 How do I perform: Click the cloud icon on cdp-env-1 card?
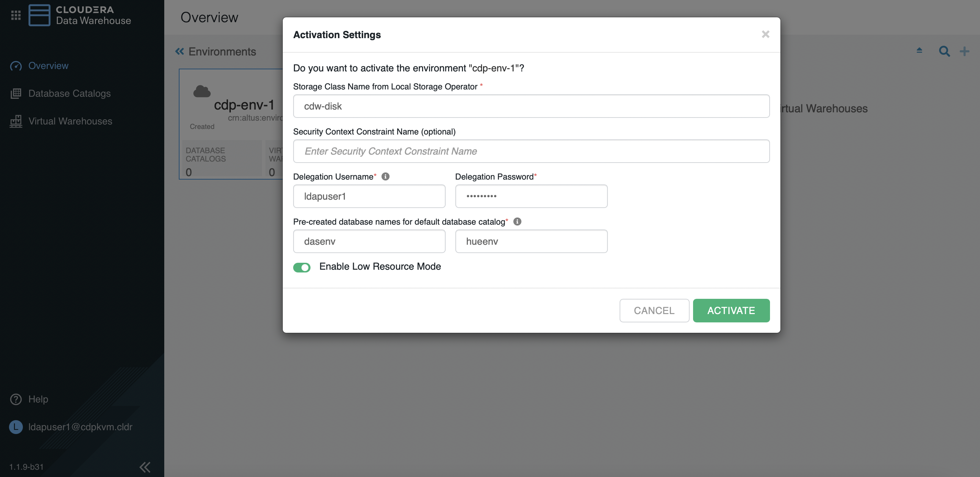202,92
